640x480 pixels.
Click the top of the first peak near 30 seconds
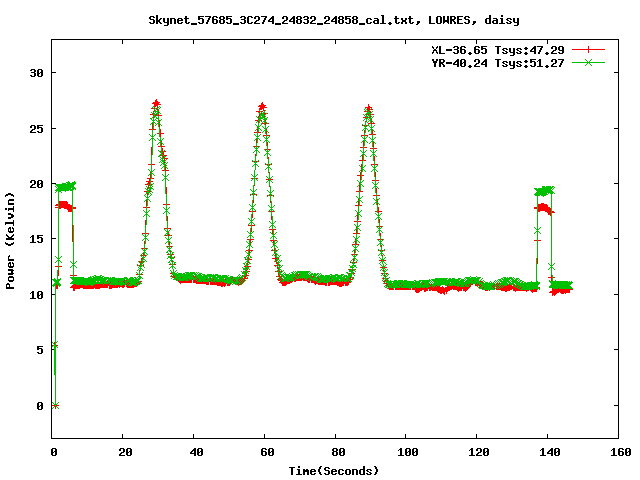156,104
